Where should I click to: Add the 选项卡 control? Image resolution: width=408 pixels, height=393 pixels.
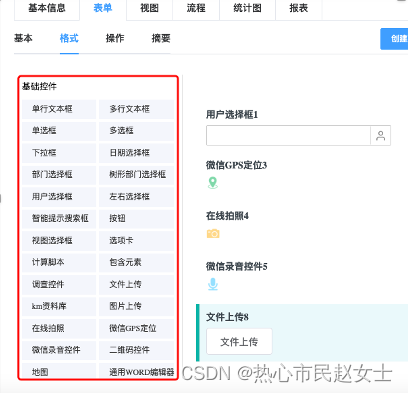tap(136, 241)
